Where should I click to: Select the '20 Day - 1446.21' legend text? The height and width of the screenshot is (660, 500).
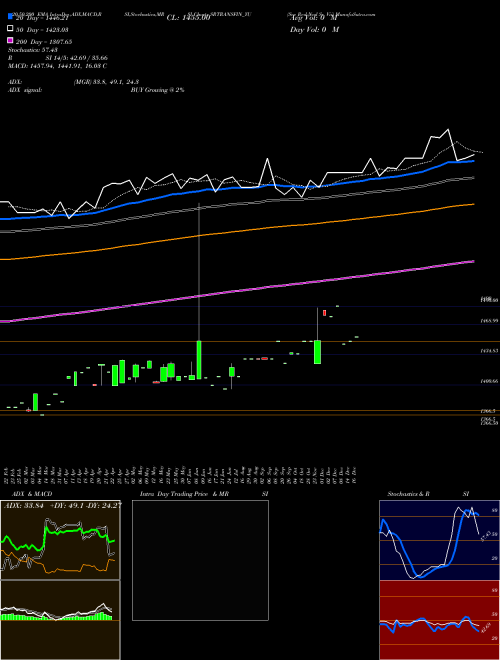click(x=42, y=18)
